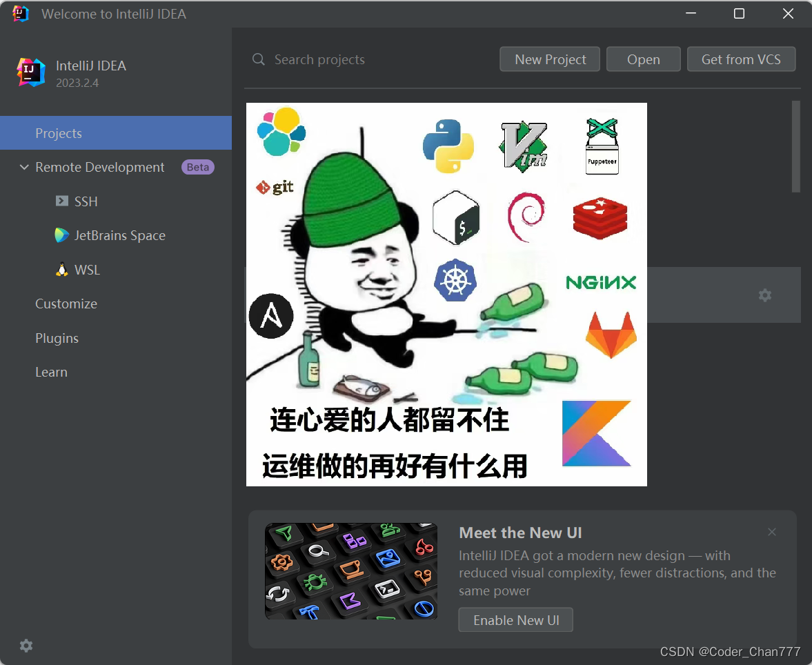This screenshot has height=665, width=812.
Task: Open SSH remote development
Action: [86, 201]
